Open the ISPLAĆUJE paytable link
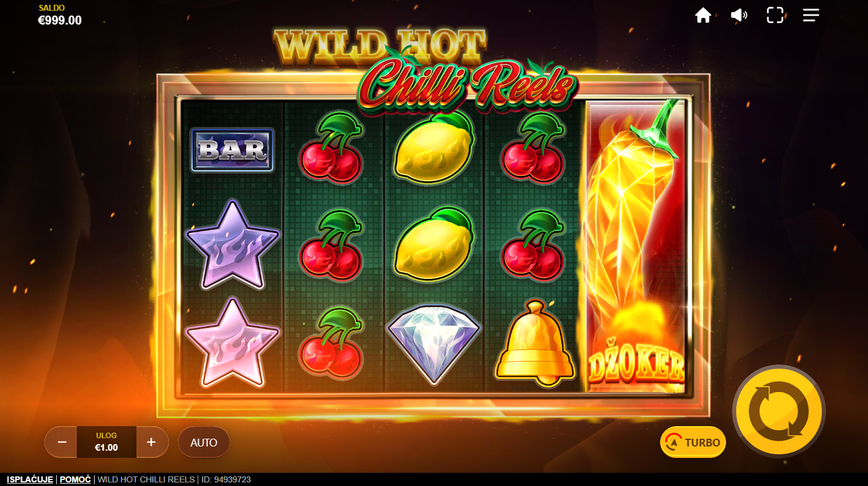 pyautogui.click(x=31, y=479)
